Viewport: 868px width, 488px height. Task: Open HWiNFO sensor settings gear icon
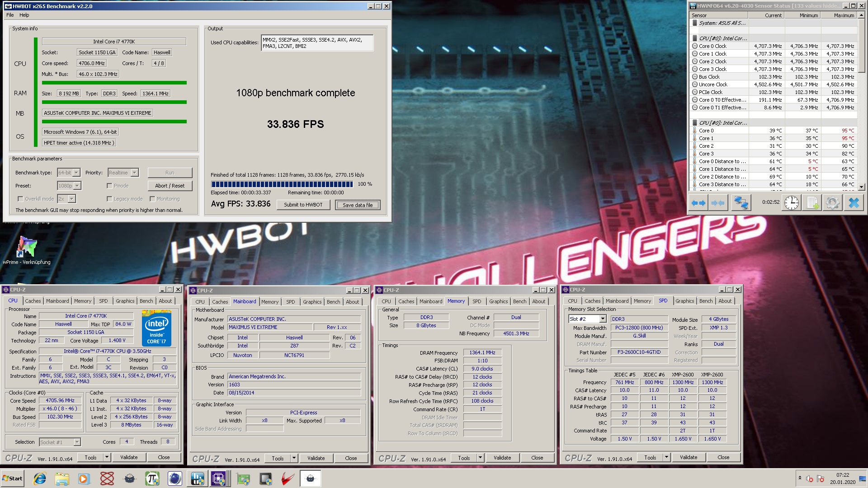pos(833,203)
